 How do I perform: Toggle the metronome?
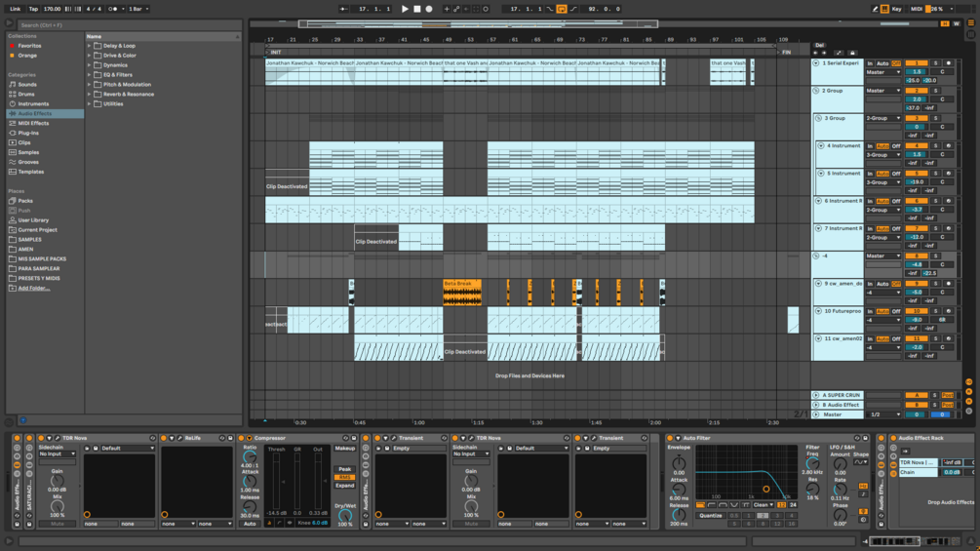coord(113,9)
